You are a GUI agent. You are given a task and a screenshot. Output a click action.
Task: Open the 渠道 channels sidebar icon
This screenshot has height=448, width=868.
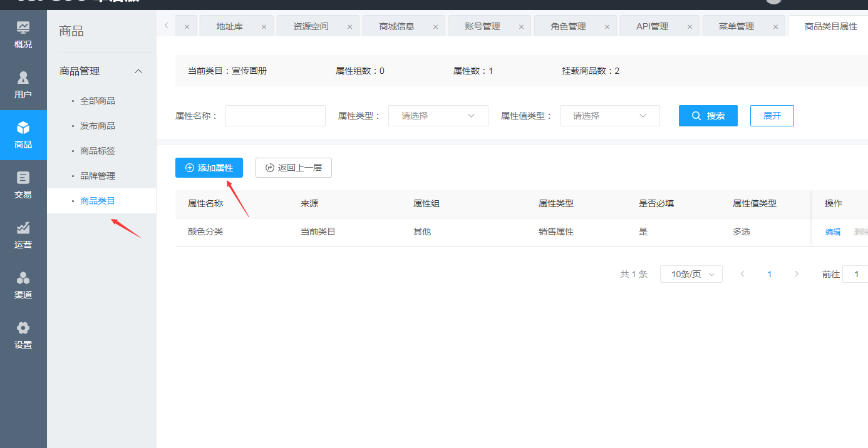pos(23,285)
